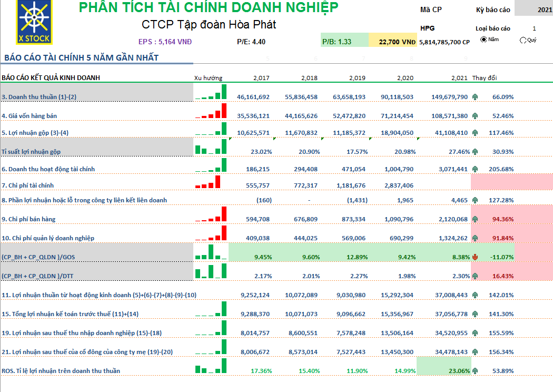
Task: Click 149,679,790 net revenue 2021 value
Action: point(449,96)
